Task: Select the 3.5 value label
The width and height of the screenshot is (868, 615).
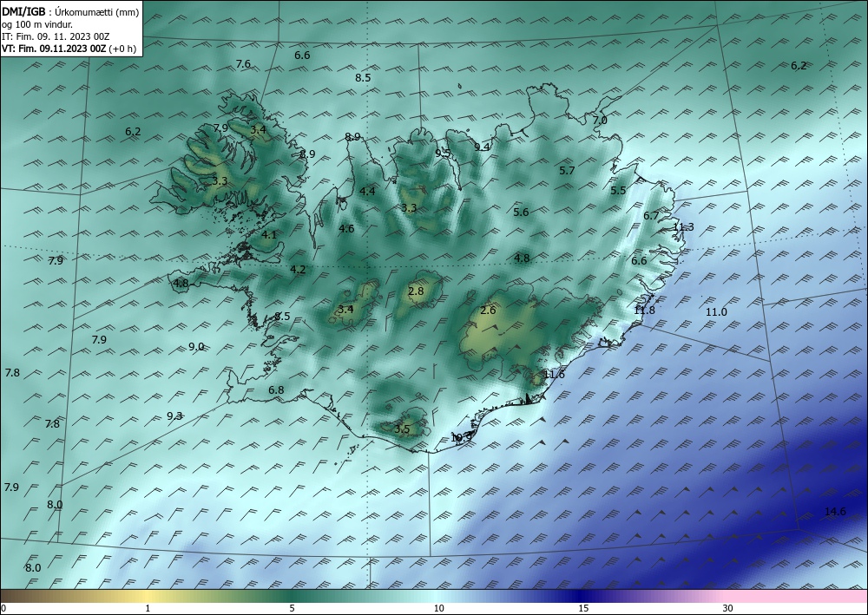Action: [x=402, y=429]
